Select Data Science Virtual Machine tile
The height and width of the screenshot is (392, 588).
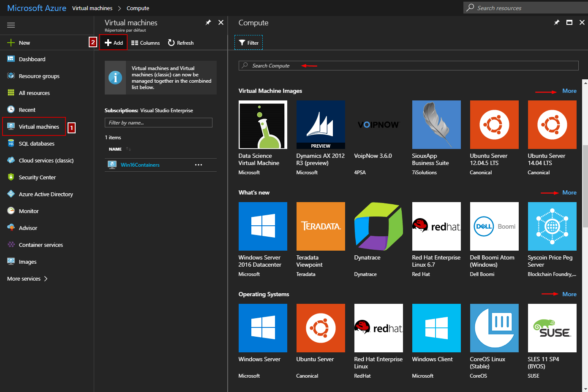tap(263, 138)
